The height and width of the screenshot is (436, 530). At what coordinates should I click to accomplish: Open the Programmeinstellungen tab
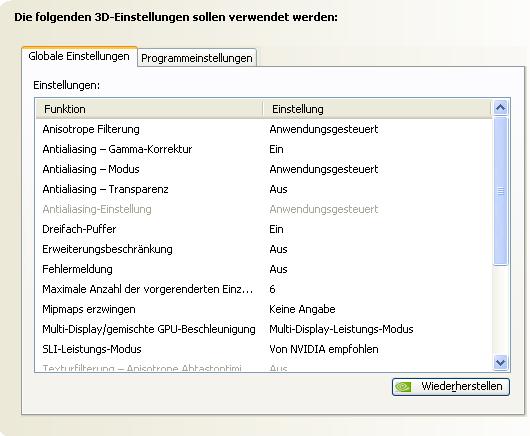pyautogui.click(x=197, y=58)
